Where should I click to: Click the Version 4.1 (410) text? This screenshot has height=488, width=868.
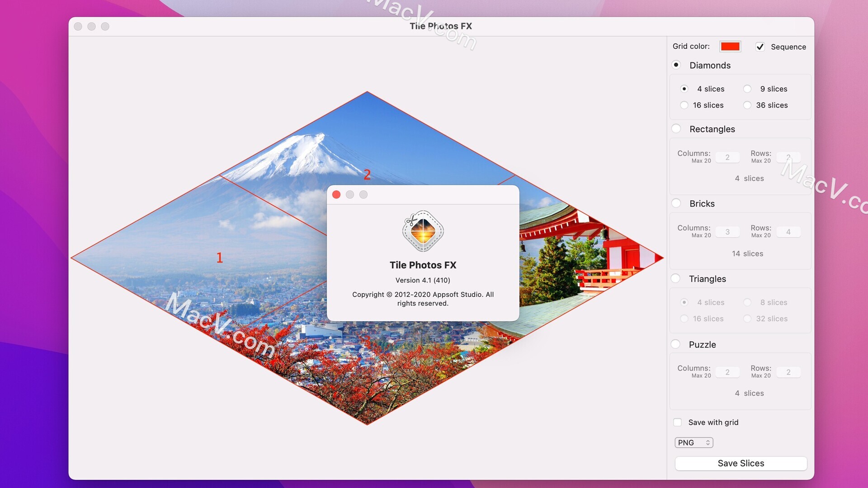[x=423, y=281]
